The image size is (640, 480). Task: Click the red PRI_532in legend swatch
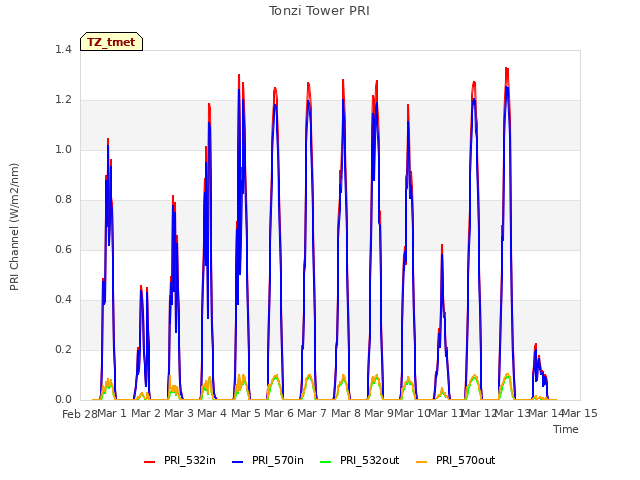[x=150, y=462]
